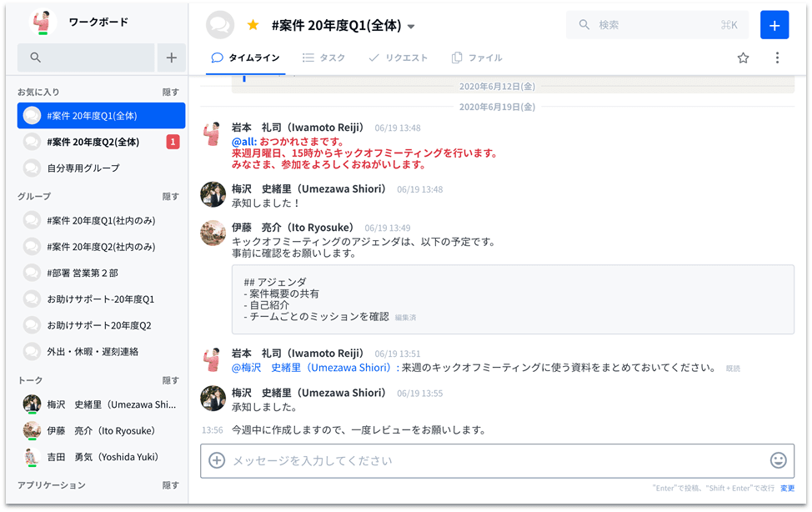Toggle the yellow favorite star beside channel title

(x=251, y=25)
